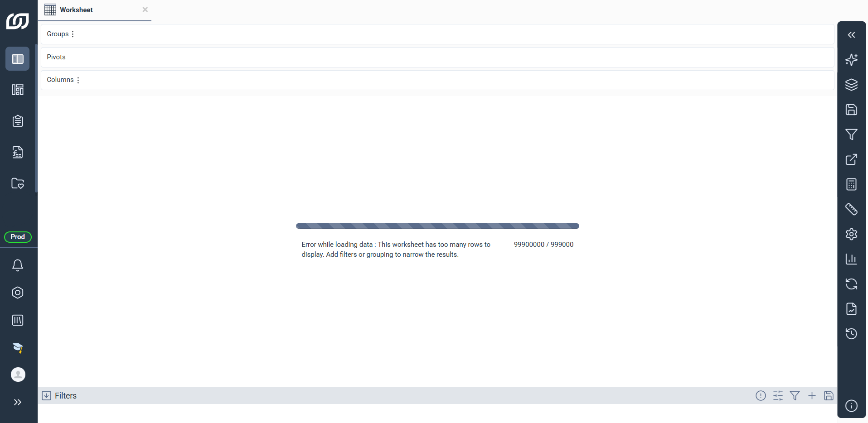Viewport: 868px width, 423px height.
Task: Open the bar chart icon in right toolbar
Action: point(852,259)
